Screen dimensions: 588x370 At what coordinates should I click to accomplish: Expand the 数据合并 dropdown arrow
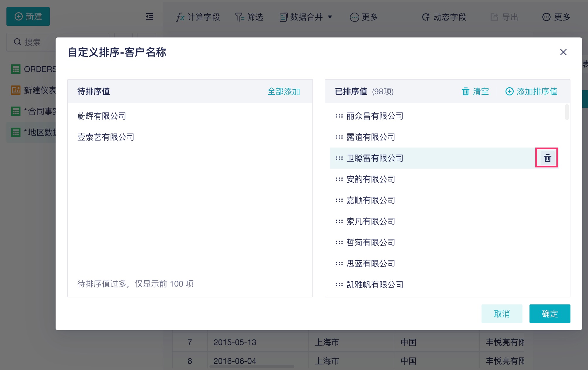(x=330, y=17)
